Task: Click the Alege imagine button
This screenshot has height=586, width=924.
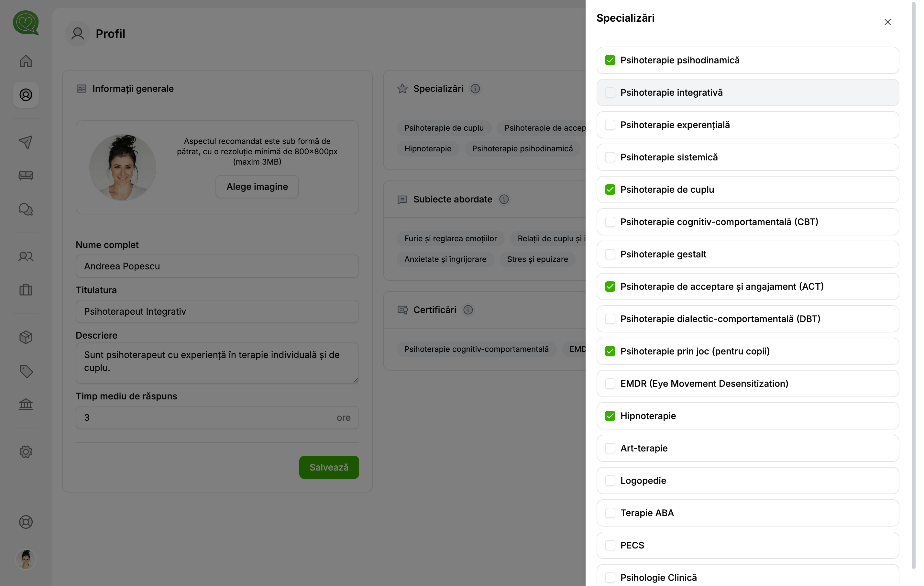Action: [x=257, y=186]
